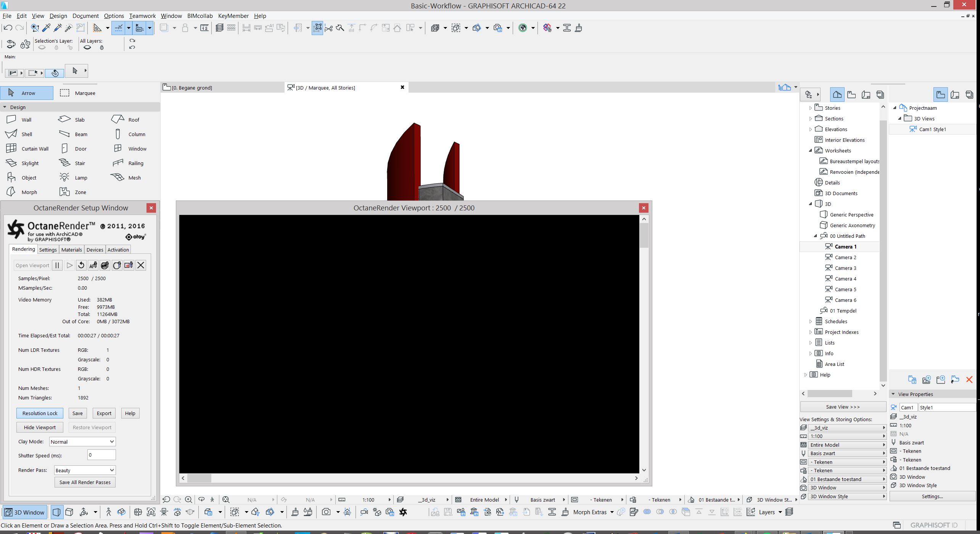The height and width of the screenshot is (534, 980).
Task: Open the Document menu
Action: pos(85,16)
